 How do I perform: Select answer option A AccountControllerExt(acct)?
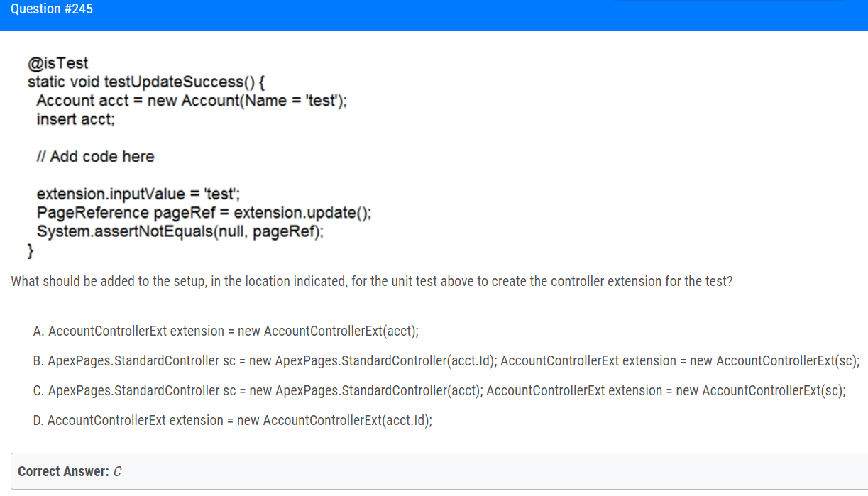(x=226, y=331)
